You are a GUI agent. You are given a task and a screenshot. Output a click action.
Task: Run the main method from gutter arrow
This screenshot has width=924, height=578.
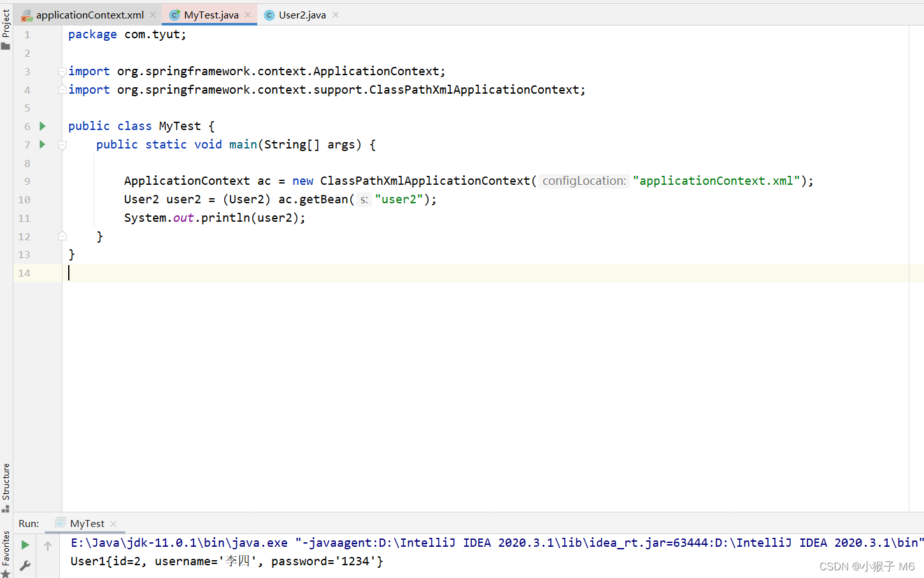[x=43, y=145]
